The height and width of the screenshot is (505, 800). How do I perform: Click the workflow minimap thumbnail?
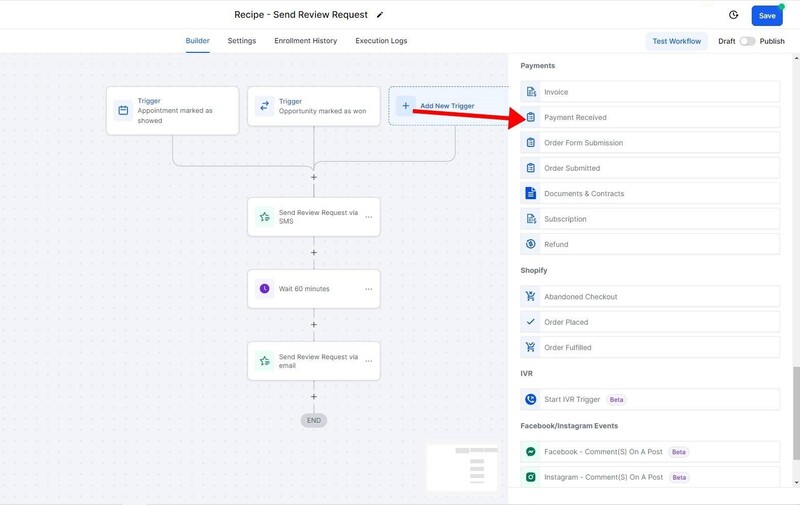462,468
